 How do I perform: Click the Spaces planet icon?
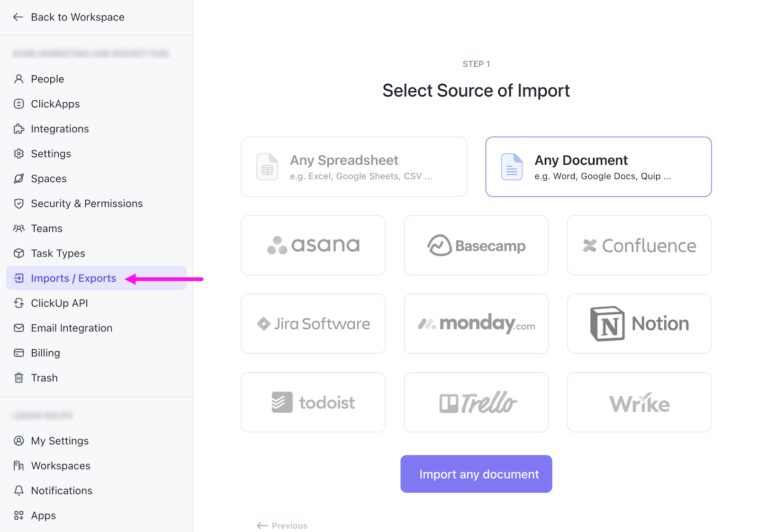tap(19, 179)
